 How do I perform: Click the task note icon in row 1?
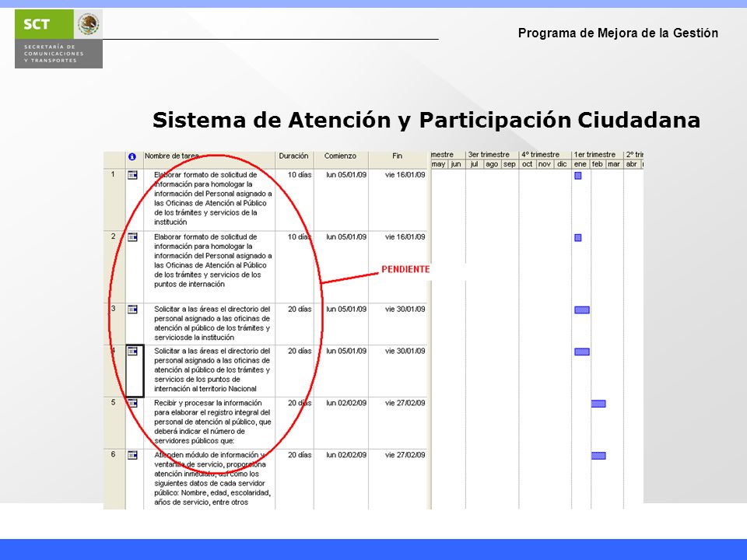(132, 175)
